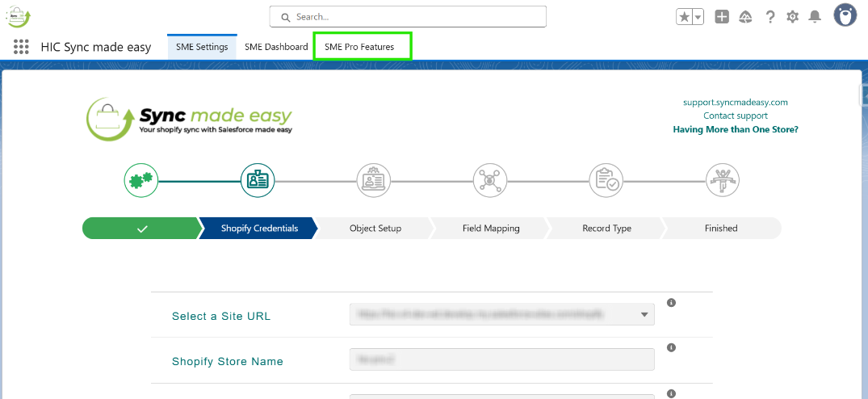
Task: Go to the Field Mapping path step
Action: point(491,228)
